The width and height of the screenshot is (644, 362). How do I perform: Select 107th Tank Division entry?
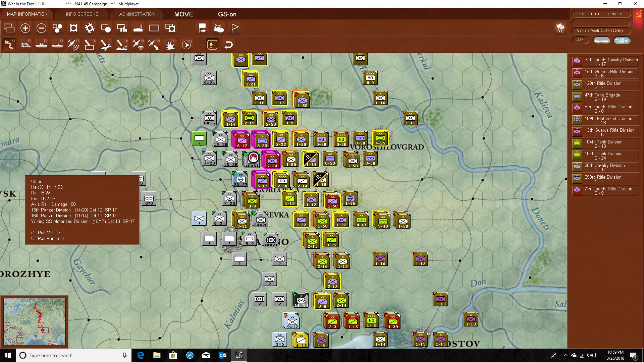605,156
